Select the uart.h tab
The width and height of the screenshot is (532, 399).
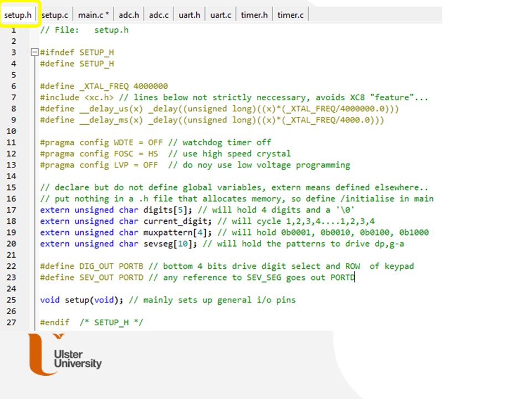click(x=190, y=15)
